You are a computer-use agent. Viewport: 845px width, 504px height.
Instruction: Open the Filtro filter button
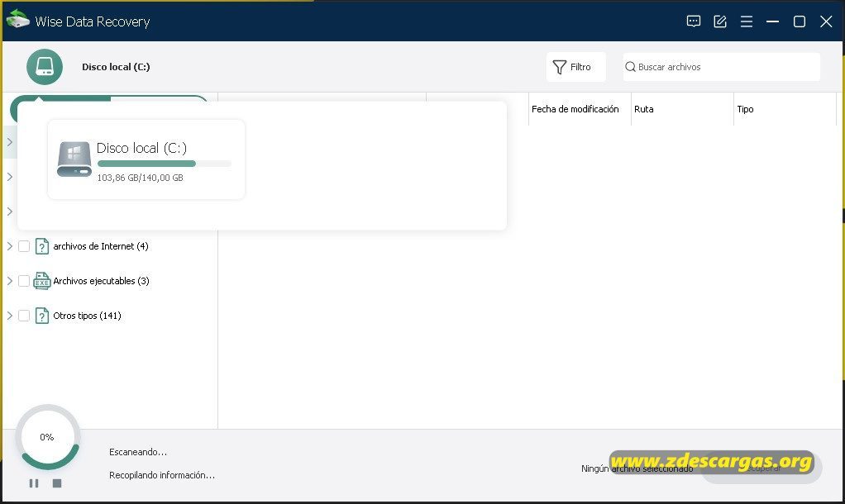coord(575,67)
